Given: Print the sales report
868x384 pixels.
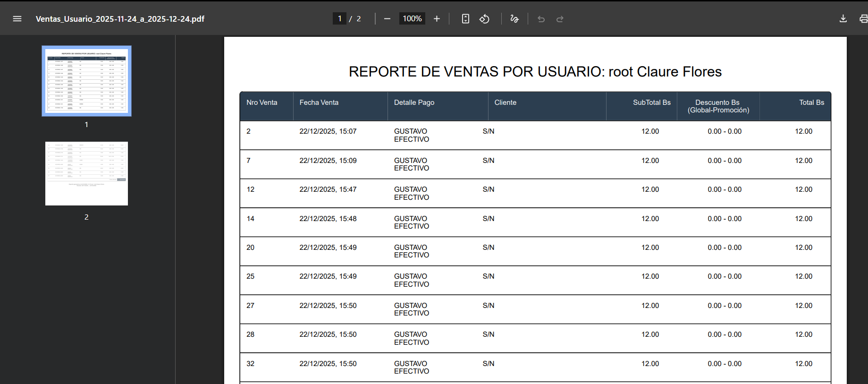Looking at the screenshot, I should [x=863, y=19].
